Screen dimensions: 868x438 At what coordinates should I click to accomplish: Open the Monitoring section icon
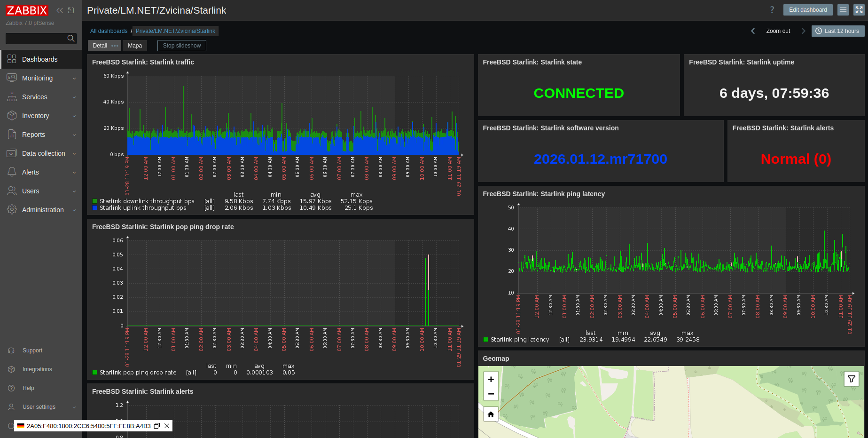pyautogui.click(x=12, y=78)
